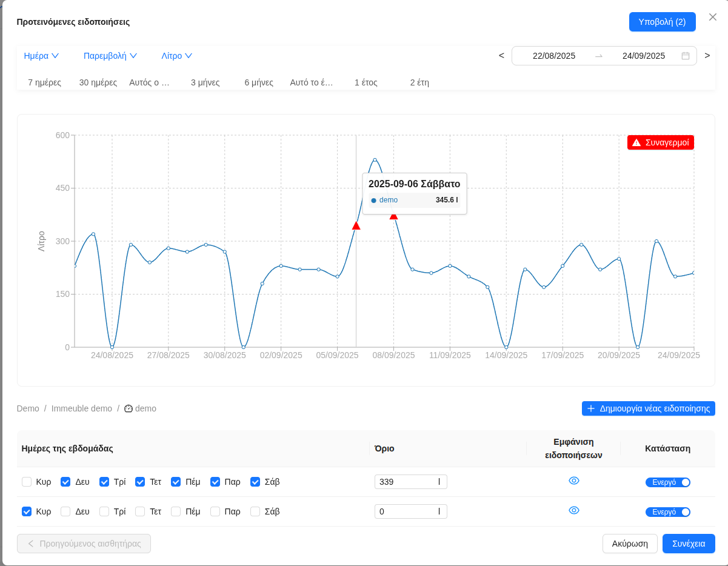Show alerts for the 339 threshold row
The height and width of the screenshot is (566, 728).
point(574,481)
